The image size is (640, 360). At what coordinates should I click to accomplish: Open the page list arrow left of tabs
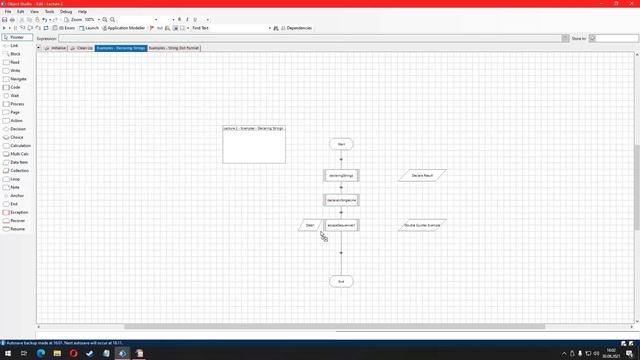[39, 48]
